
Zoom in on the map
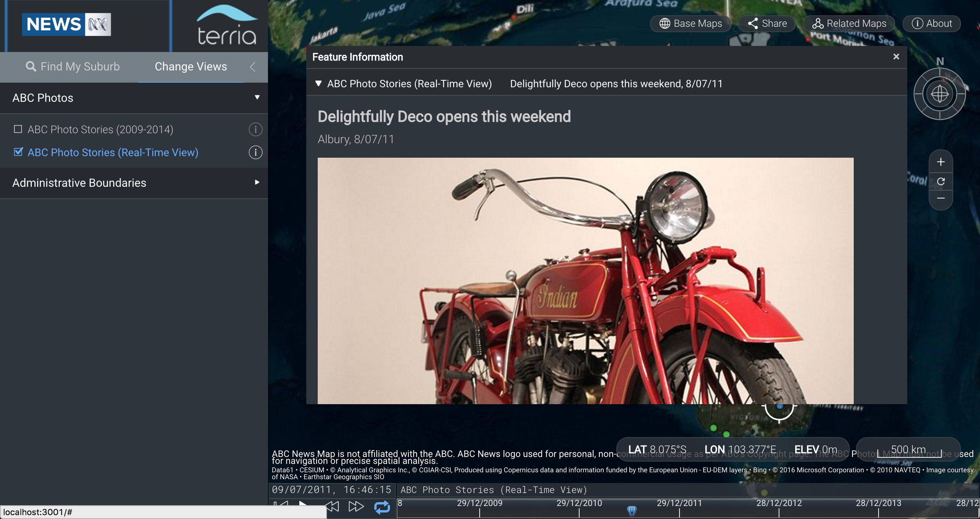941,162
